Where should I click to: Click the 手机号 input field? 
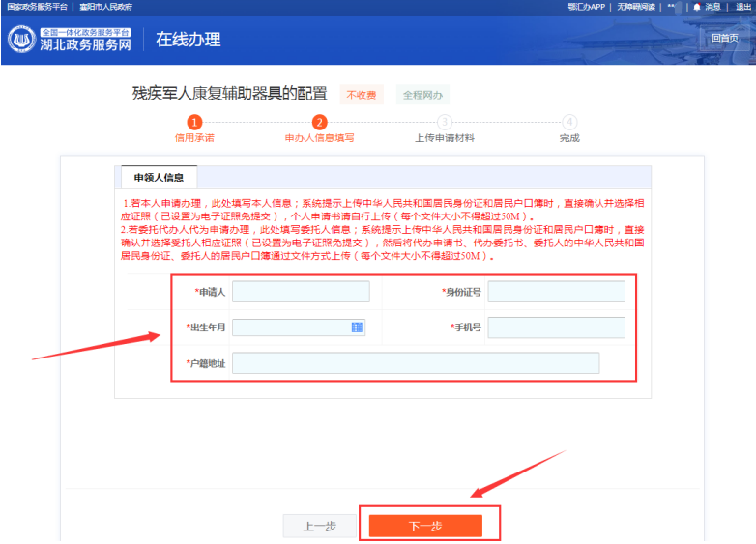pos(556,328)
